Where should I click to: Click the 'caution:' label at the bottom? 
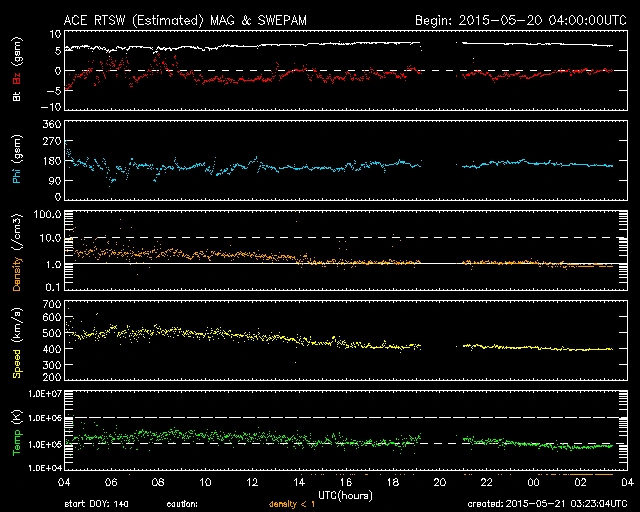(x=207, y=504)
